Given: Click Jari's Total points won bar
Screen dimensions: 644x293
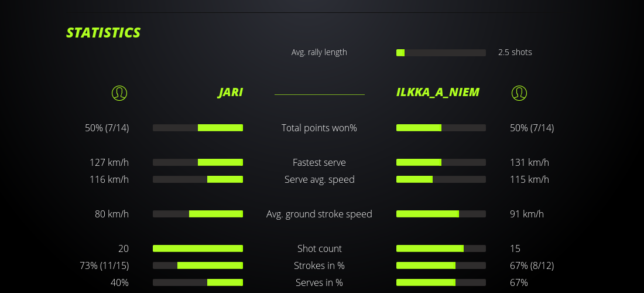Looking at the screenshot, I should pos(198,128).
